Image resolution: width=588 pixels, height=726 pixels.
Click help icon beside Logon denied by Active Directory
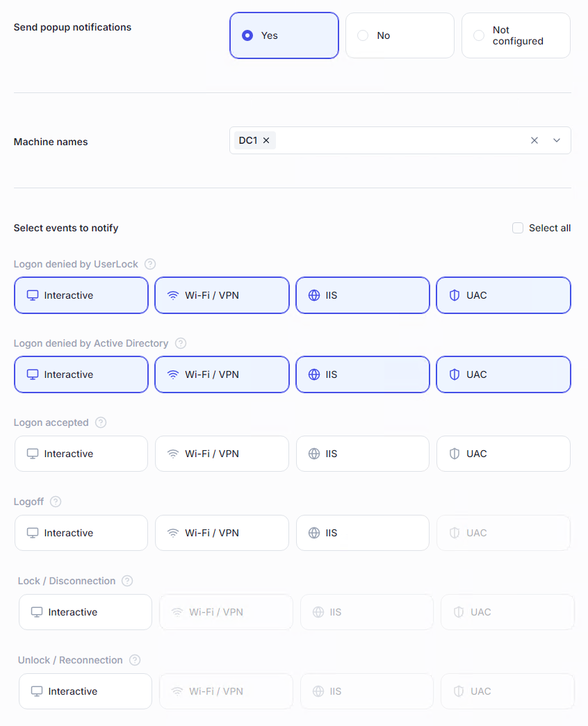[x=181, y=343]
